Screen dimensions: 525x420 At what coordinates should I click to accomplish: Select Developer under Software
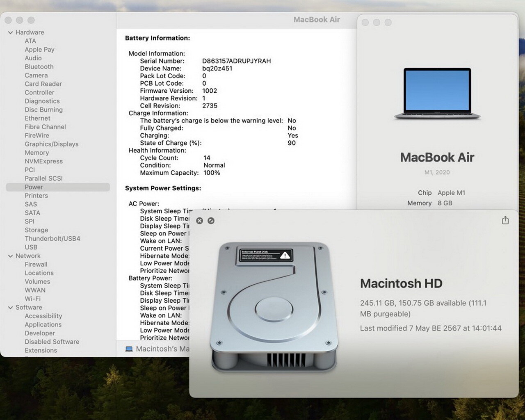[x=40, y=334]
